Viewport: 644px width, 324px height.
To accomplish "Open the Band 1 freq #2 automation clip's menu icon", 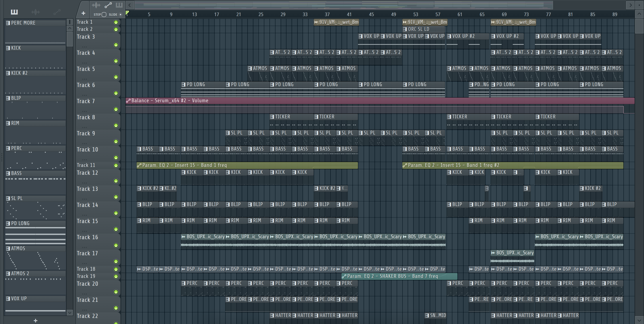I will (x=405, y=165).
